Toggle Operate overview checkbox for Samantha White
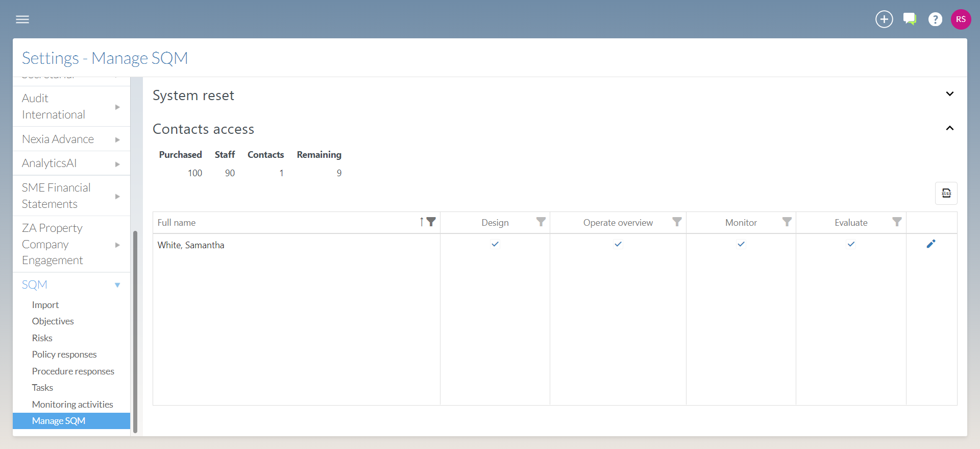Viewport: 980px width, 449px height. click(618, 244)
